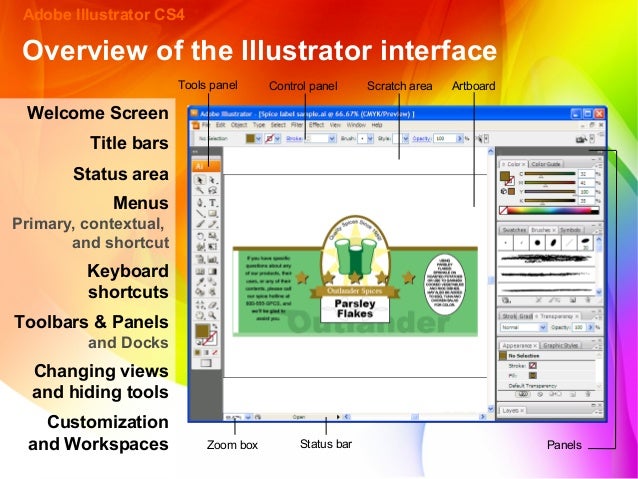Open the Stroke color dropdown in Control panel
Image resolution: width=638 pixels, height=479 pixels.
(x=277, y=139)
